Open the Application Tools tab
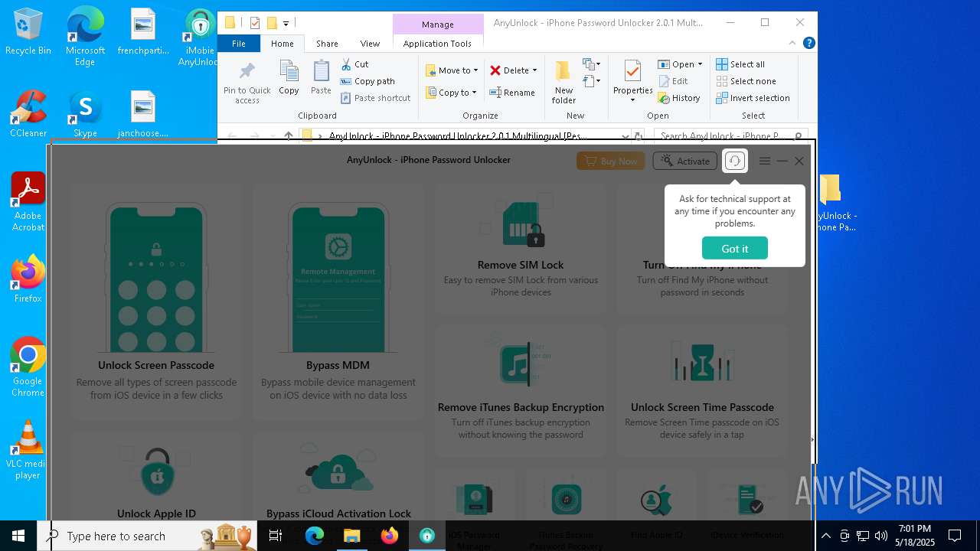Screen dimensions: 980x551 pos(437,44)
